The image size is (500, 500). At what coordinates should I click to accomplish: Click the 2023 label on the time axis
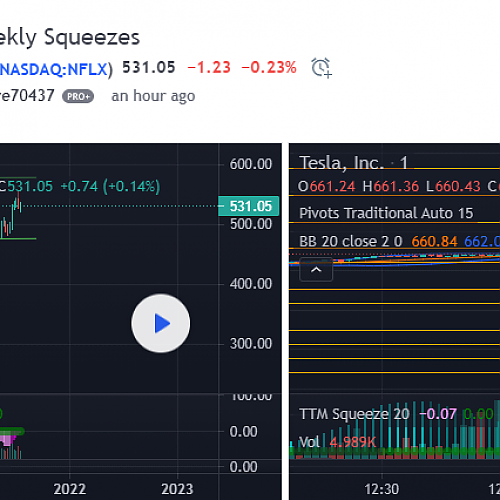pos(177,489)
